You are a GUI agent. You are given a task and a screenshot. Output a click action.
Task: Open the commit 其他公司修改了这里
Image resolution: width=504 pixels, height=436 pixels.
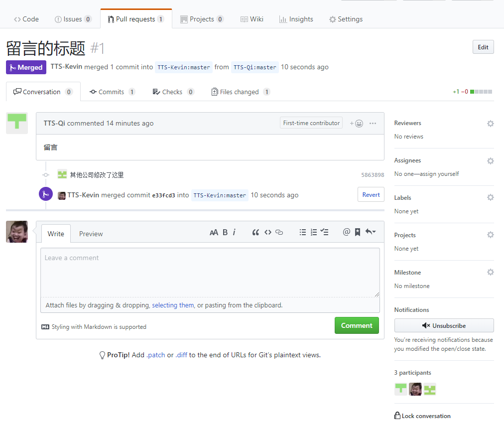97,175
